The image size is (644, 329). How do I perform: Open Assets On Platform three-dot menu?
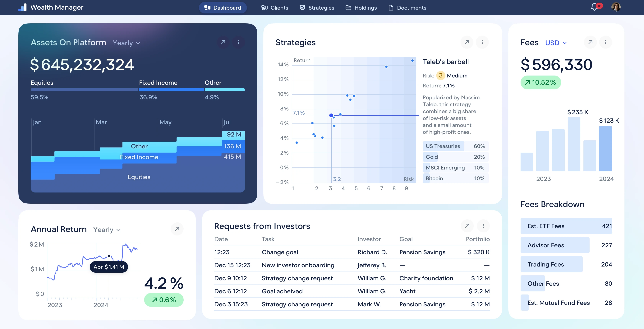pyautogui.click(x=238, y=42)
